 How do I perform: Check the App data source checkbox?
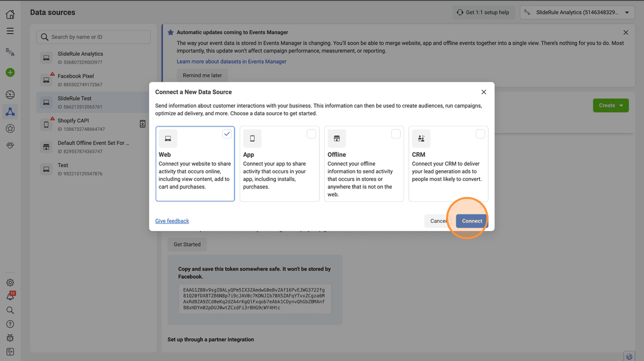[311, 134]
